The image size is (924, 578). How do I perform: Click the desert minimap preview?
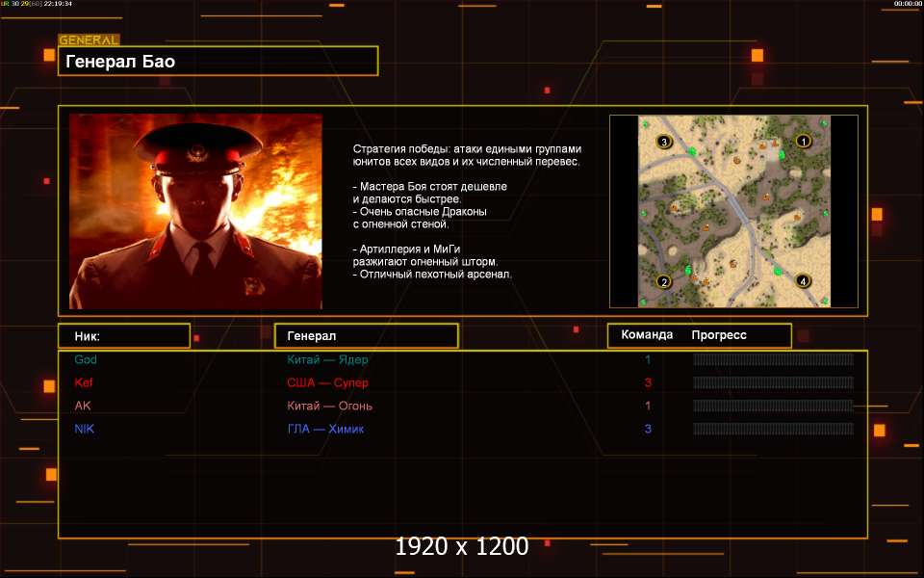point(734,211)
